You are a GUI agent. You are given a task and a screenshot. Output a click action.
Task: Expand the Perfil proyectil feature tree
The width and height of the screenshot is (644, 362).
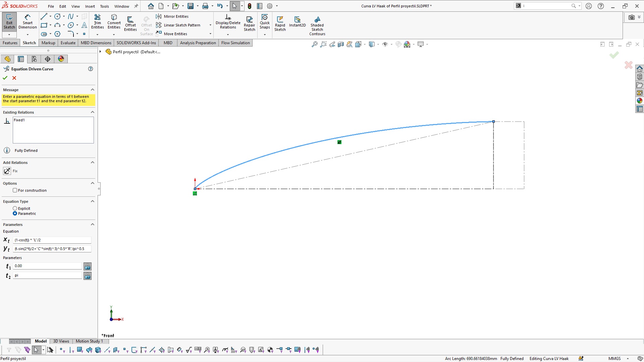100,52
